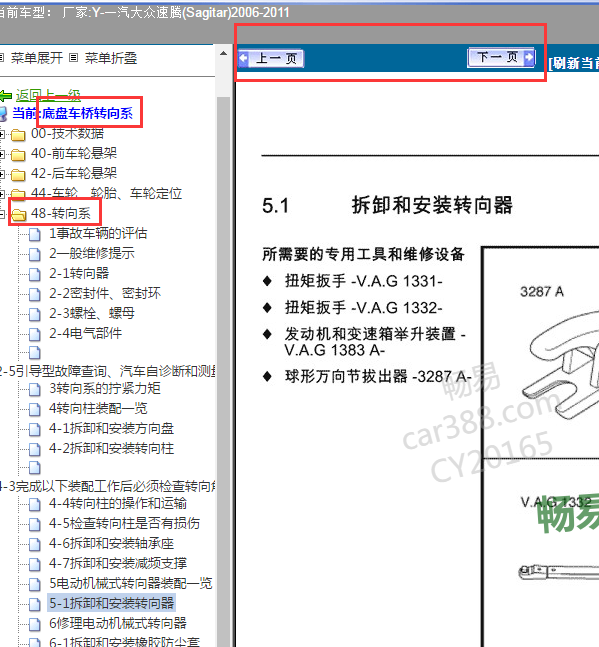Click text 扭矩扳手 -V.A.G 1331-

363,281
